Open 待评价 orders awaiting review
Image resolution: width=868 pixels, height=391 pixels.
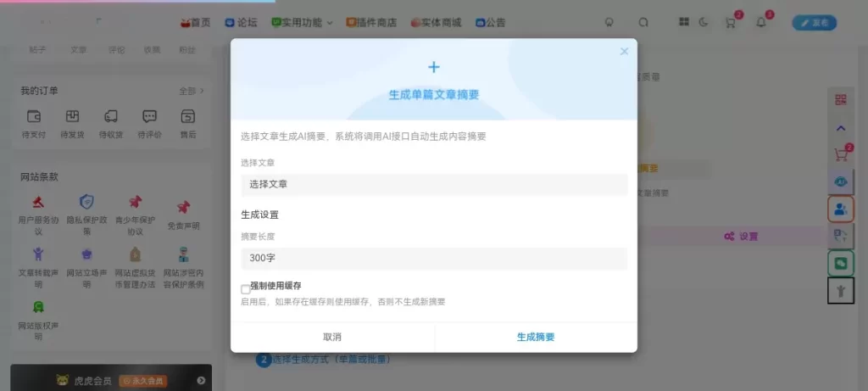[x=149, y=122]
